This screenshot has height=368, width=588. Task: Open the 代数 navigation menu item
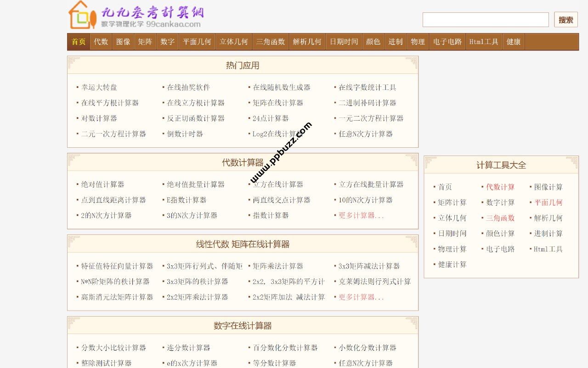coord(101,42)
